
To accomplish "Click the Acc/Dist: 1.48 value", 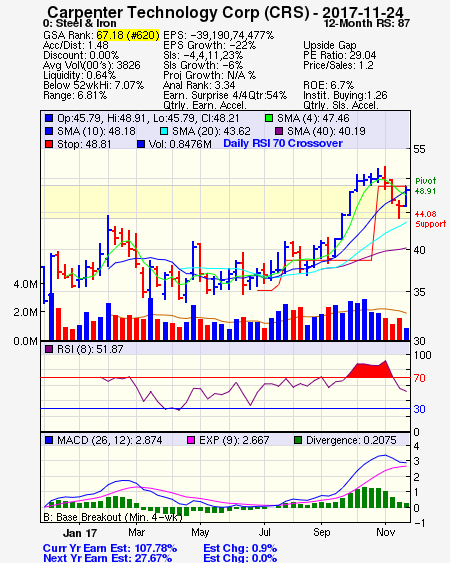I will (x=75, y=45).
